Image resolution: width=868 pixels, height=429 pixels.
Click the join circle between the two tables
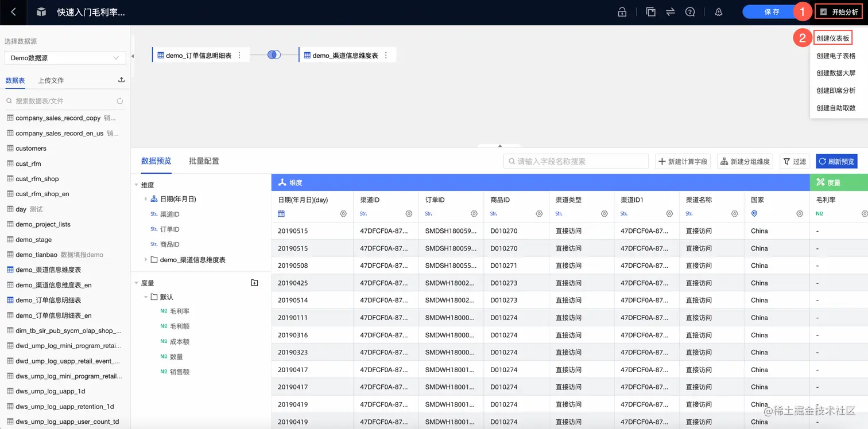pyautogui.click(x=274, y=55)
